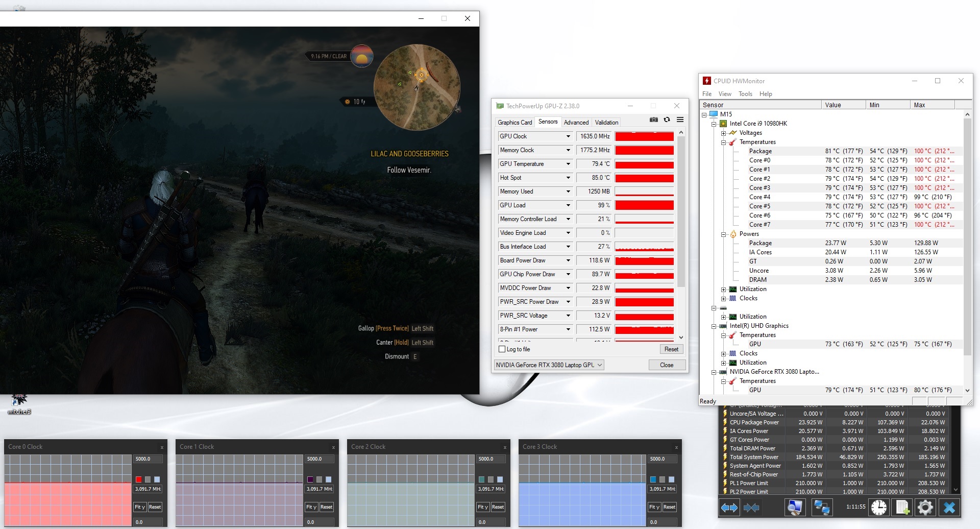Switch to the Graphics Card tab
The image size is (980, 529).
click(514, 123)
